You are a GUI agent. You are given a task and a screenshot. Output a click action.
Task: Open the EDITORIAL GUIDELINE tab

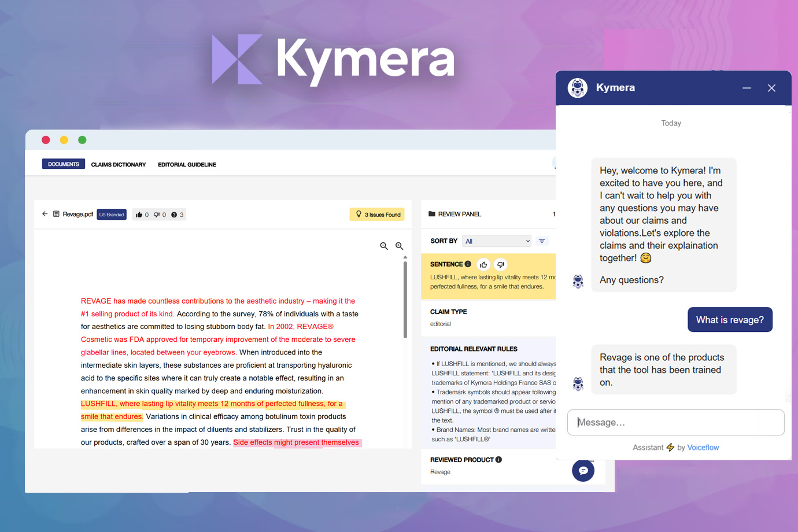(187, 165)
